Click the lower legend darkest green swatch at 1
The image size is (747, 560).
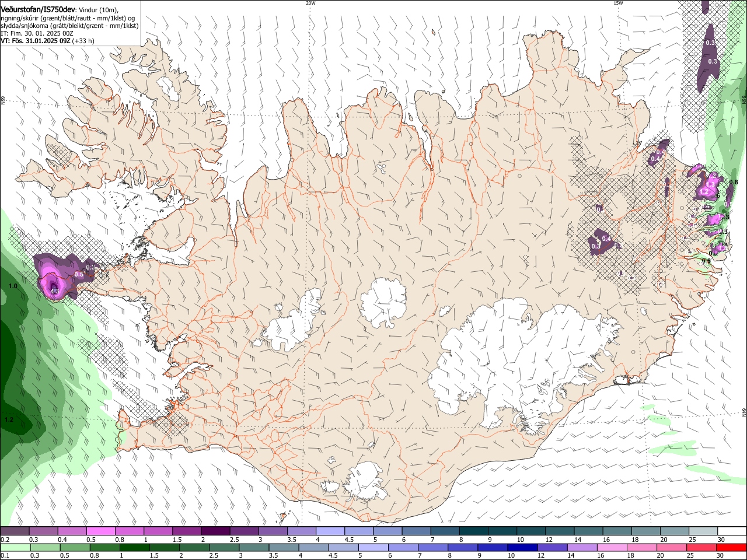[x=134, y=547]
